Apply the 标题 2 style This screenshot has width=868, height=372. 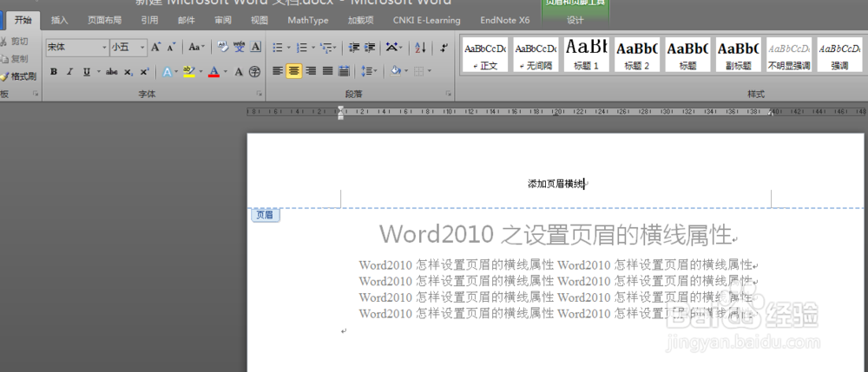pyautogui.click(x=637, y=55)
